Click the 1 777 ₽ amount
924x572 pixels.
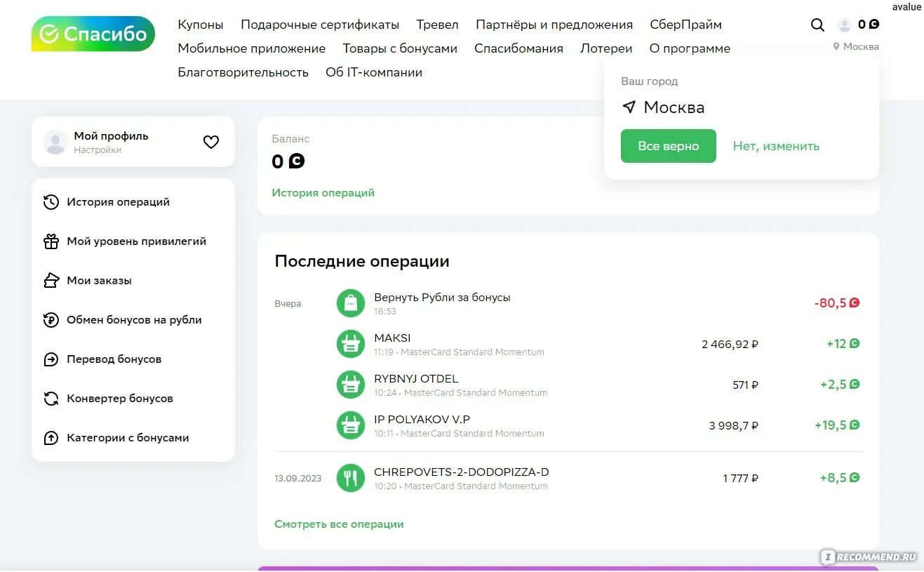click(741, 479)
